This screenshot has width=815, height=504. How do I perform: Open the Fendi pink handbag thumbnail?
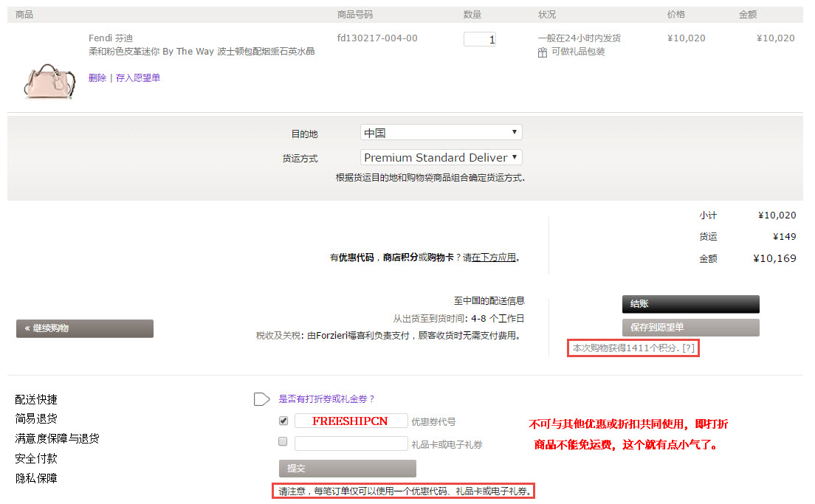(x=50, y=82)
